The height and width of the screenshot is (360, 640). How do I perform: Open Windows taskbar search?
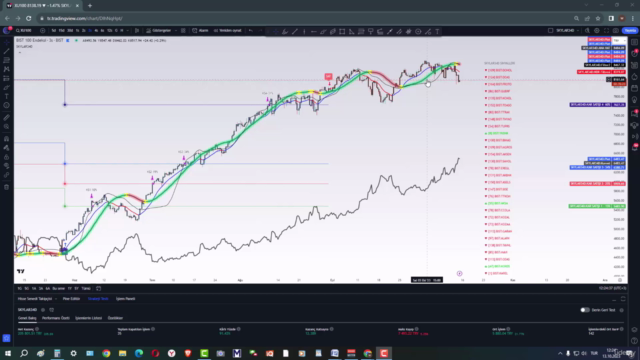tap(24, 353)
